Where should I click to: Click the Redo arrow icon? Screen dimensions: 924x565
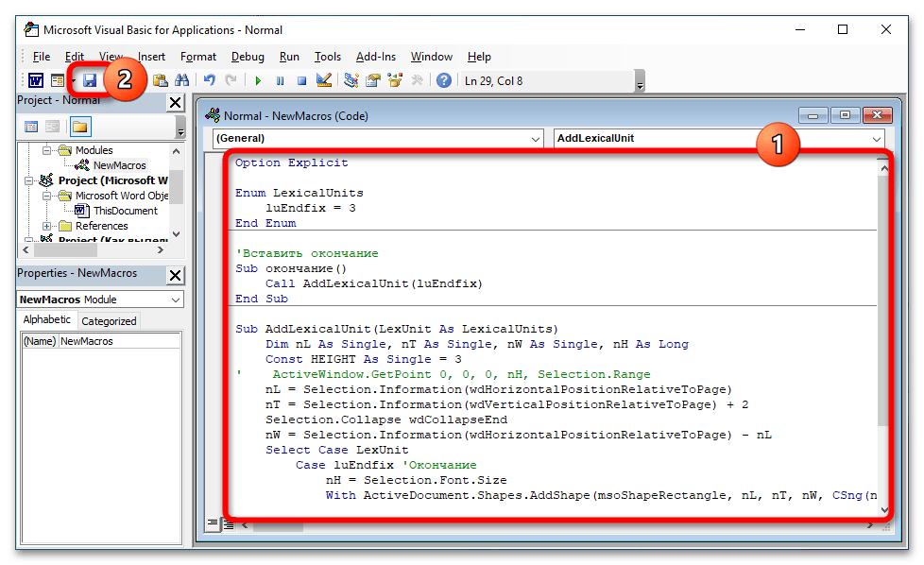point(231,80)
